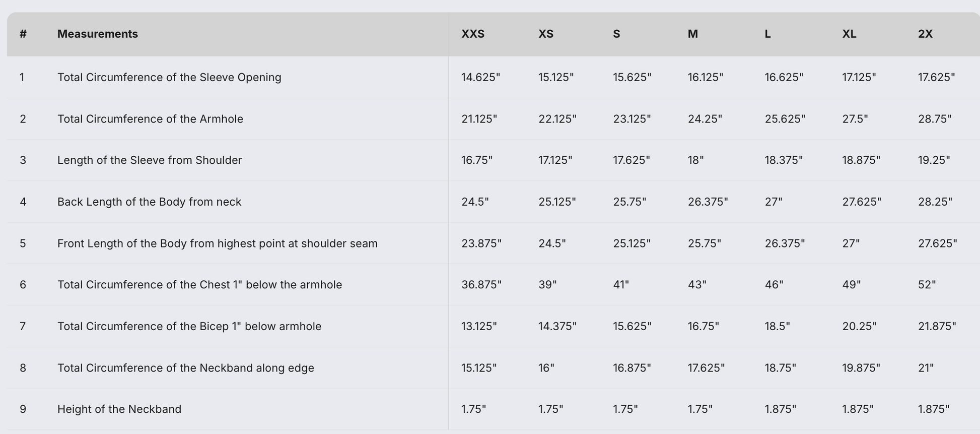Select the M size column header
Viewport: 980px width, 434px height.
[693, 34]
